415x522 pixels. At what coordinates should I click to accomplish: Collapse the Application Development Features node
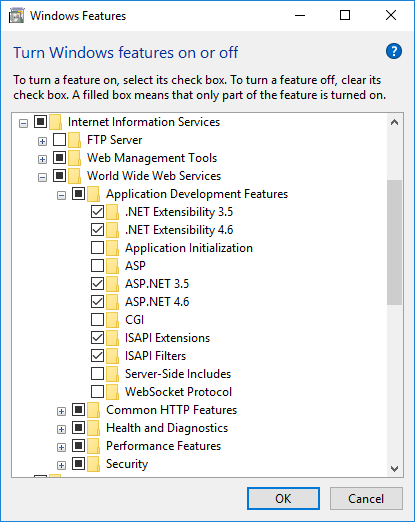[61, 195]
